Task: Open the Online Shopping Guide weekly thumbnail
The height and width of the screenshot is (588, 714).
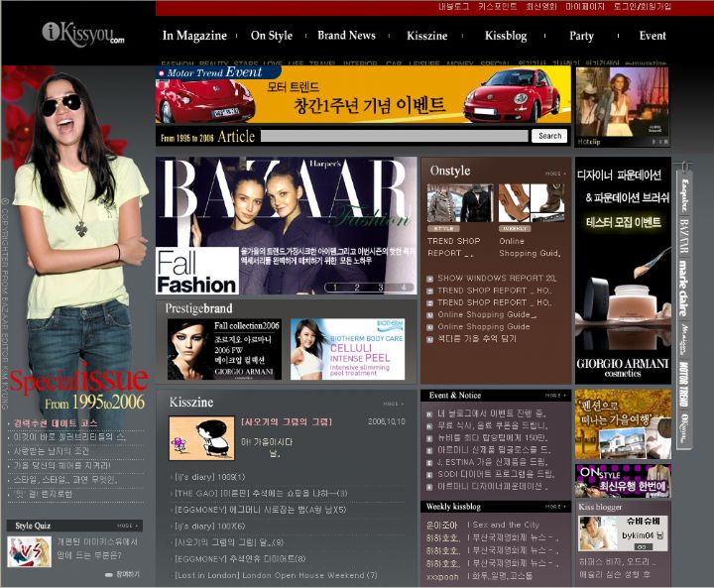Action: (532, 203)
